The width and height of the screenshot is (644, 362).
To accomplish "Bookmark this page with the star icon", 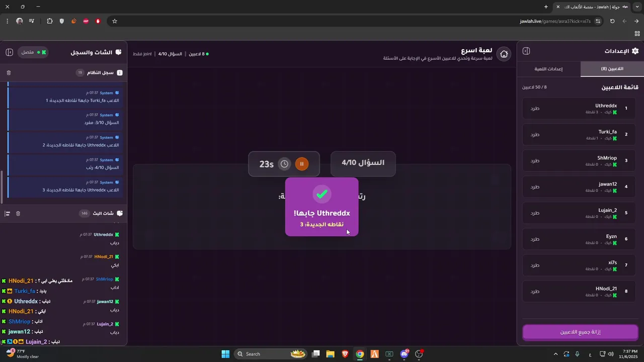I will coord(115,21).
